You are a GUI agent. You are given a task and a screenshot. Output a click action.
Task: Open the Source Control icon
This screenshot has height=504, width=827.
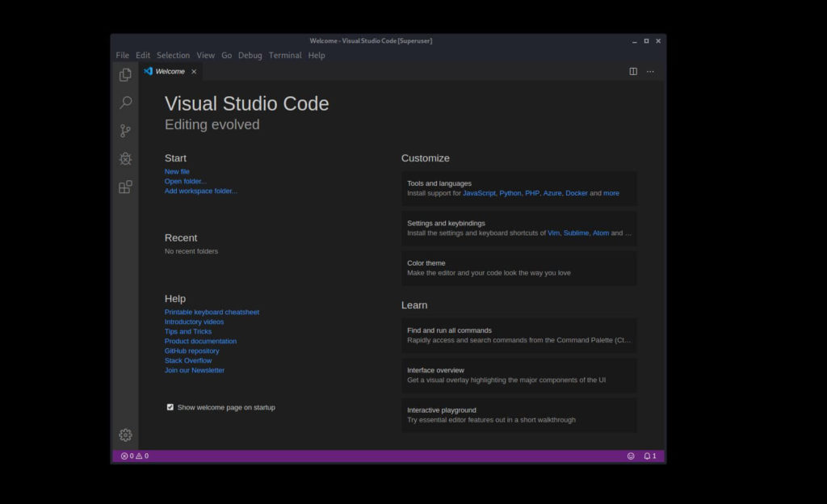click(125, 130)
